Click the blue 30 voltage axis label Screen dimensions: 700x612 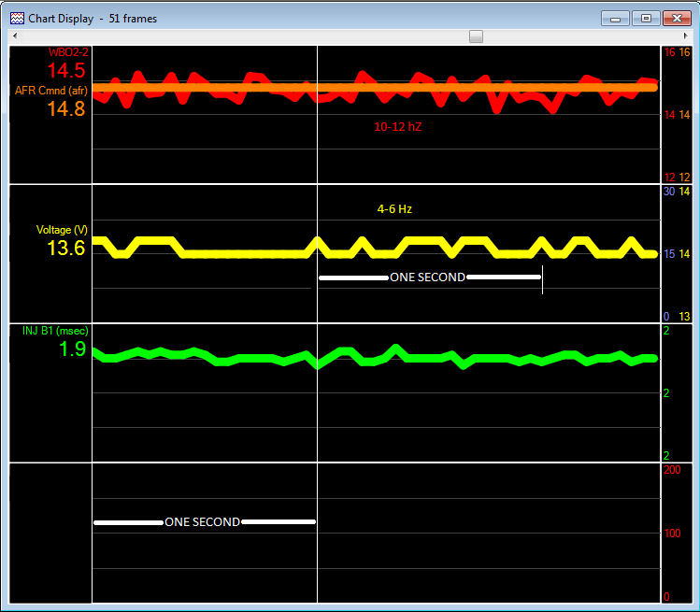coord(668,192)
